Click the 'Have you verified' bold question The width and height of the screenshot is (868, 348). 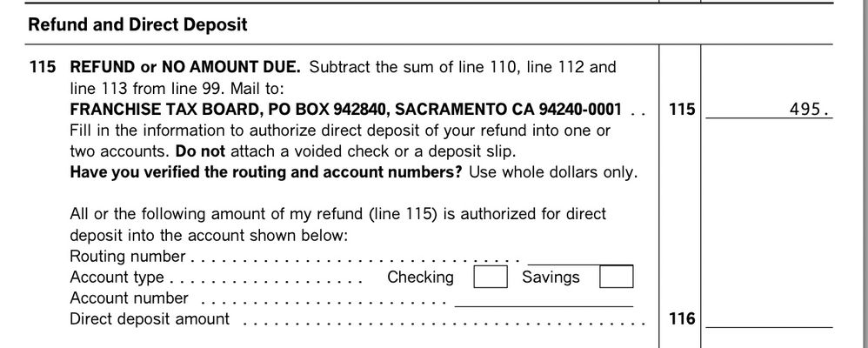(266, 172)
